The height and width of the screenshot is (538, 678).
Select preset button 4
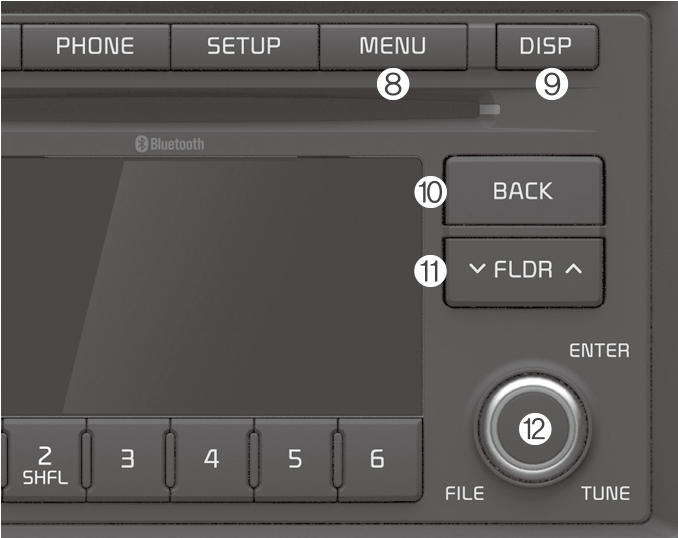click(x=211, y=459)
